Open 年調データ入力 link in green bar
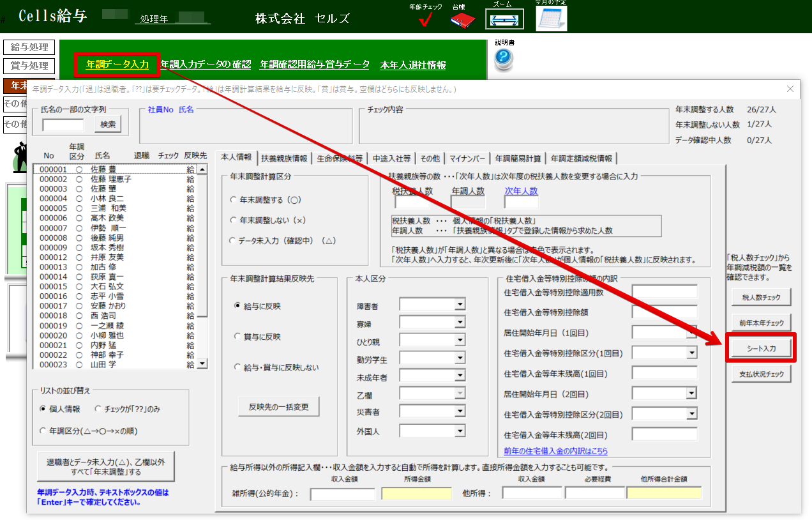Screen dimensions: 812x520 coord(117,65)
